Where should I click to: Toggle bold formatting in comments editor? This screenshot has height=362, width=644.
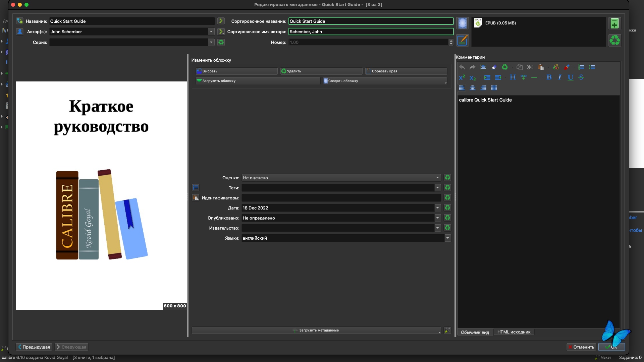pos(549,77)
